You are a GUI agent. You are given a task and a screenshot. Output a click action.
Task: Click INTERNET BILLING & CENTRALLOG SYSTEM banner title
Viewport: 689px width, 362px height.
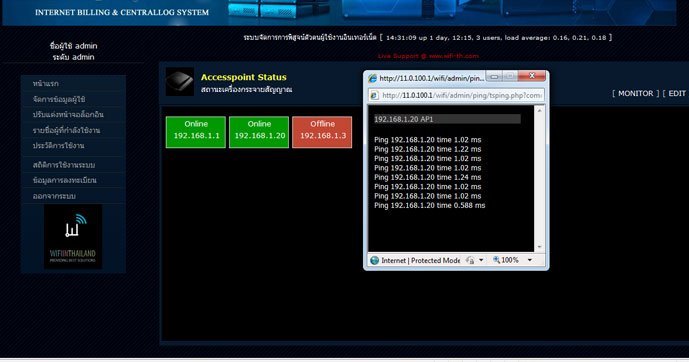click(x=122, y=12)
